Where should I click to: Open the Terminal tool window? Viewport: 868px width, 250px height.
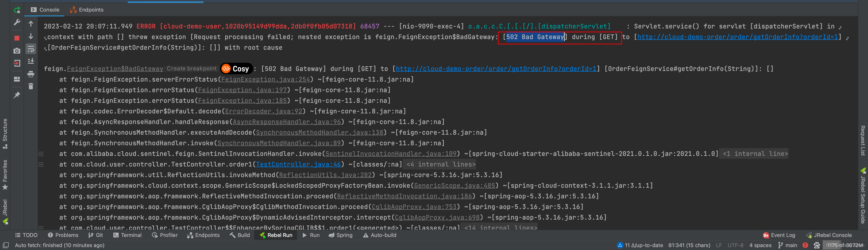[127, 235]
